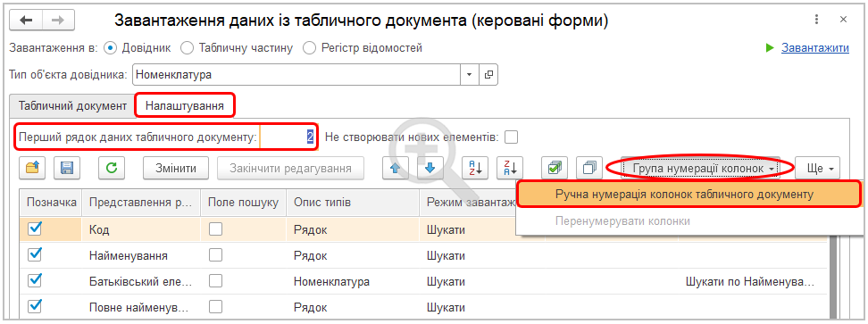The image size is (868, 324).
Task: Enable Поле пошуку checkbox in Код row
Action: tap(215, 228)
